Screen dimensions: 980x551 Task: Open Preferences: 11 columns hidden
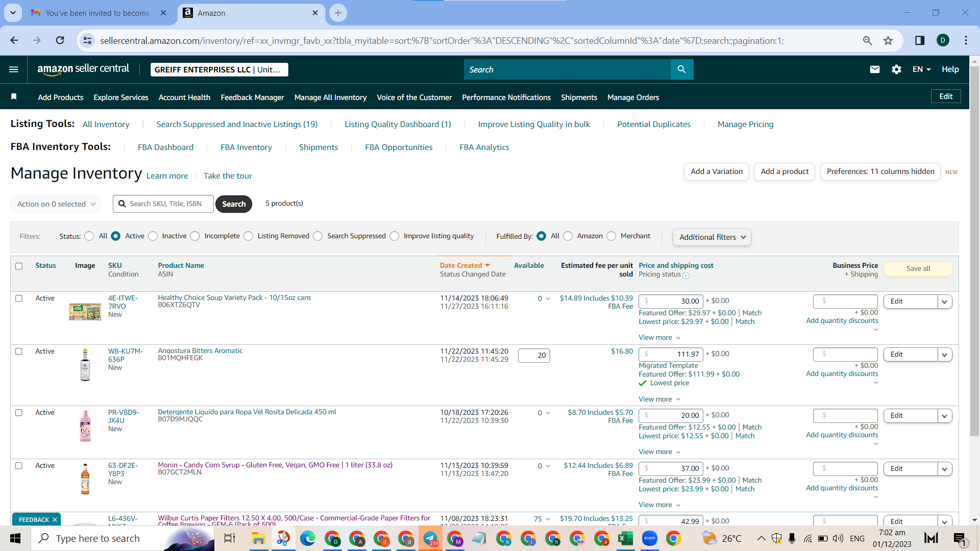880,172
